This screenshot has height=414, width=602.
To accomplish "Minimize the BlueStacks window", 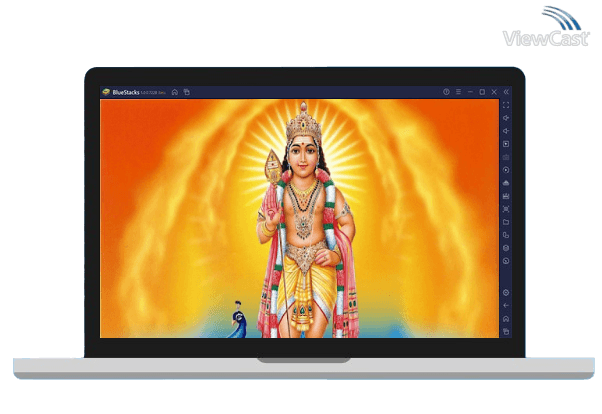I will click(x=470, y=92).
